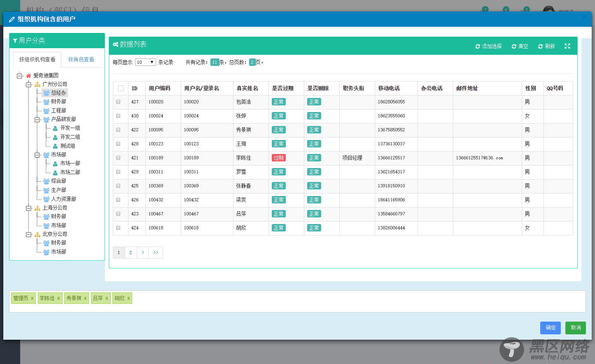Screen dimensions: 595x364
Task: Click the organization icon beside 北京分公司
Action: [x=37, y=234]
